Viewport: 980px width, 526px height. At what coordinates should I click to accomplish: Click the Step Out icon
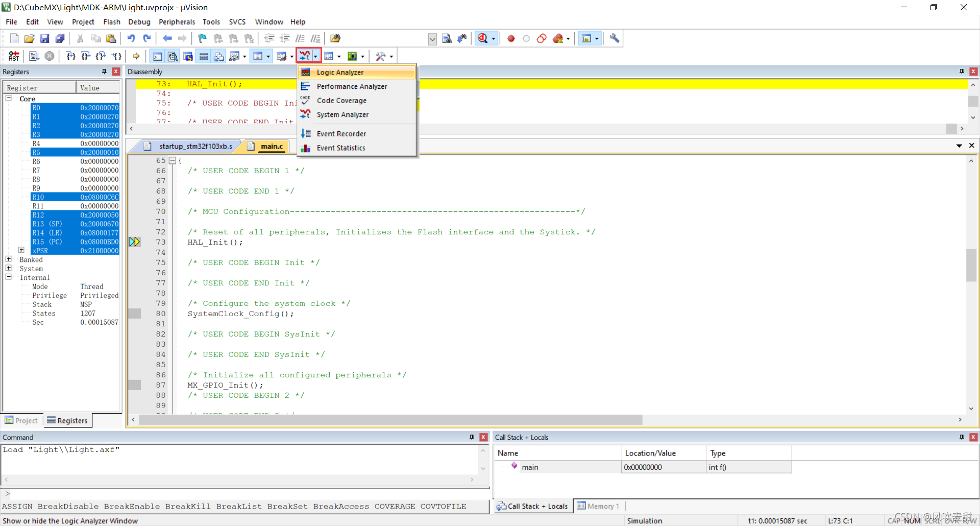pyautogui.click(x=101, y=56)
